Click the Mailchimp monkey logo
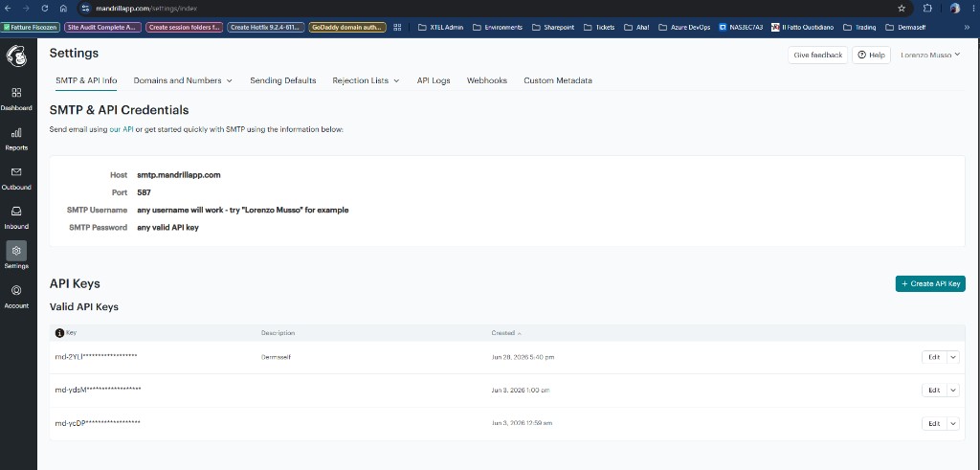The image size is (980, 470). click(x=16, y=56)
